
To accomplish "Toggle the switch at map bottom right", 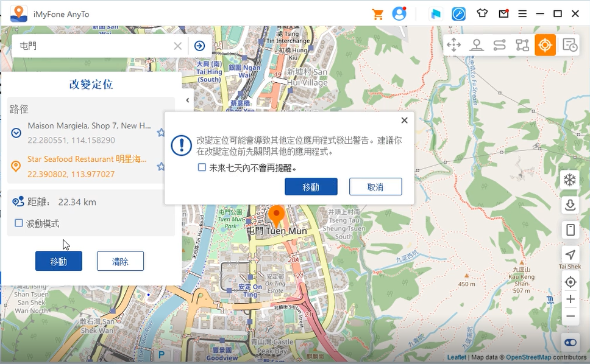I will [570, 342].
